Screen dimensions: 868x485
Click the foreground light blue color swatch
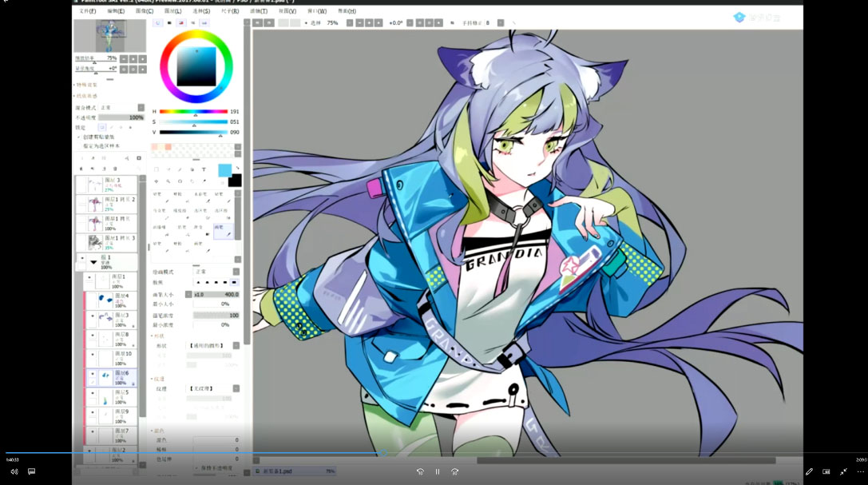pos(224,170)
